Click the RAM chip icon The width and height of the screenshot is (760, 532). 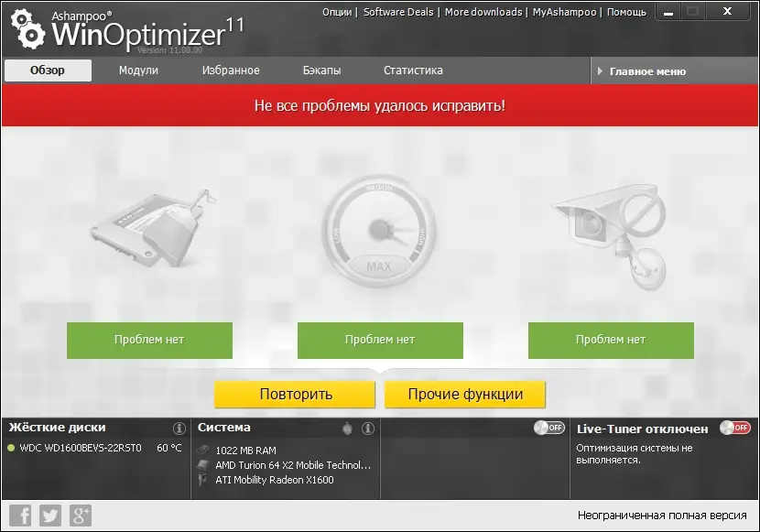[203, 451]
